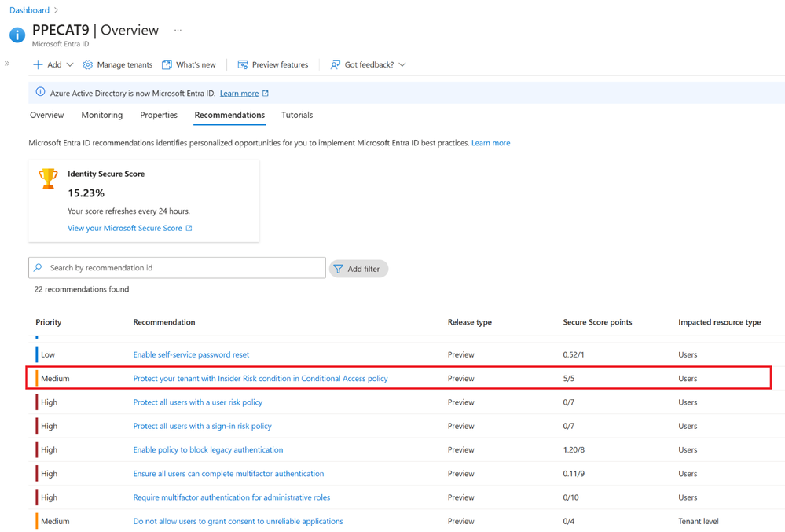
Task: Sort by Secure Score points column header
Action: 597,322
